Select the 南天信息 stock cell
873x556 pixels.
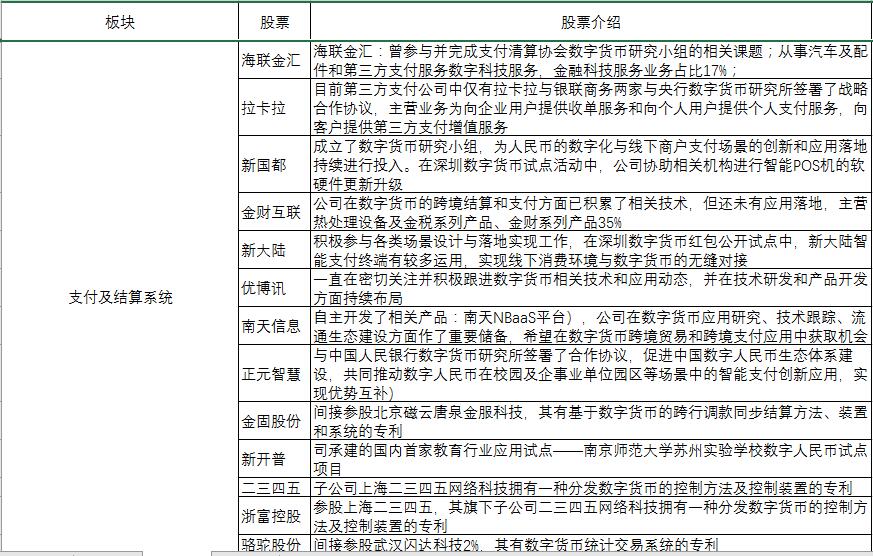(274, 325)
